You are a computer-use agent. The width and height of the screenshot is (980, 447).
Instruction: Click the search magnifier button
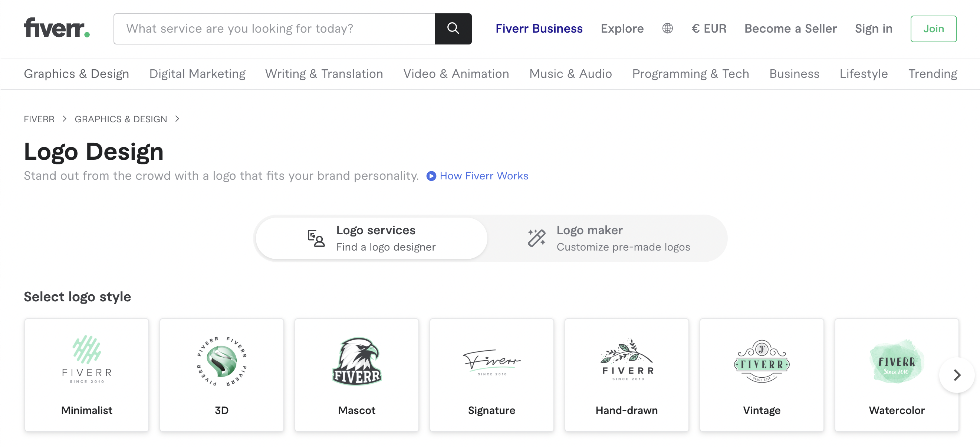[x=453, y=29]
